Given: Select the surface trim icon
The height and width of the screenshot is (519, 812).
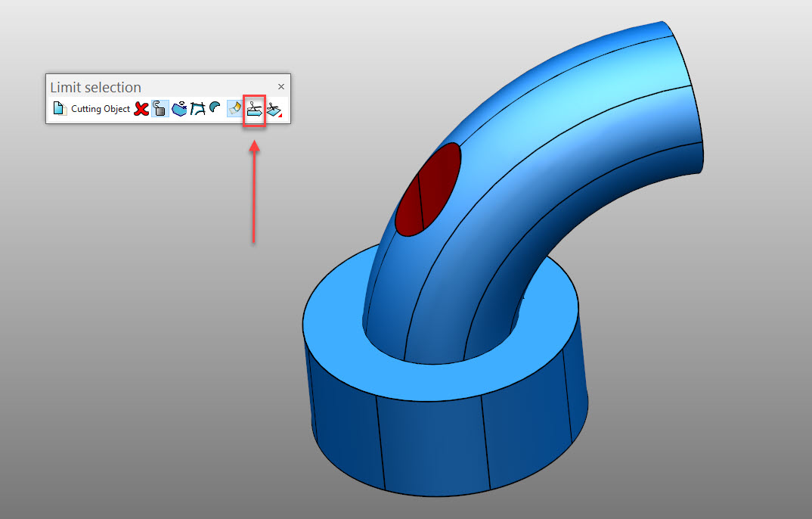Looking at the screenshot, I should pyautogui.click(x=179, y=108).
